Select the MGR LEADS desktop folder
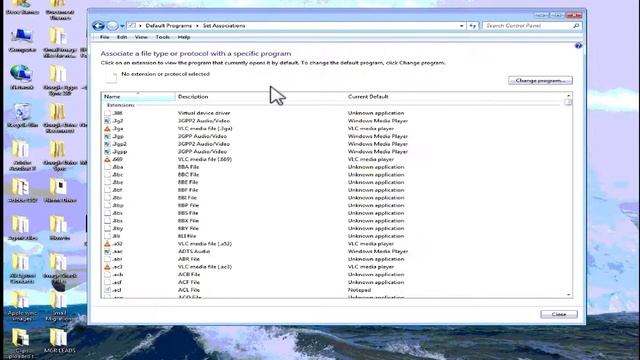The image size is (640, 360). 59,340
